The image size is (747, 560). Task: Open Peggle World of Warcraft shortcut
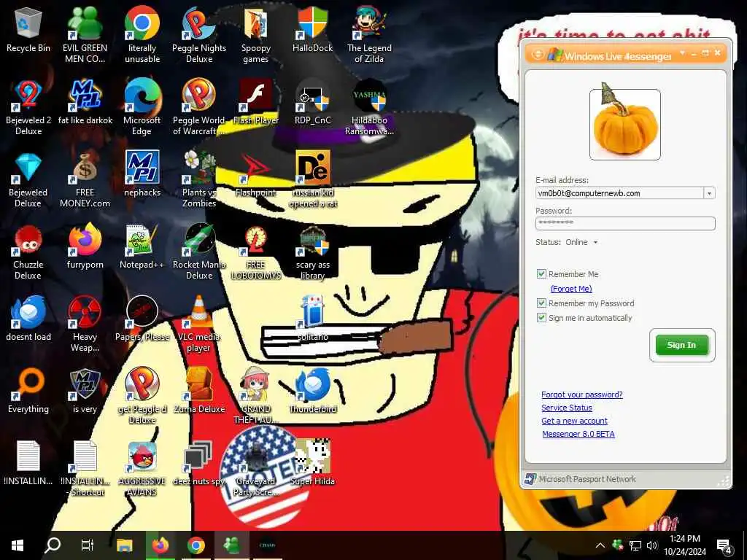tap(199, 107)
